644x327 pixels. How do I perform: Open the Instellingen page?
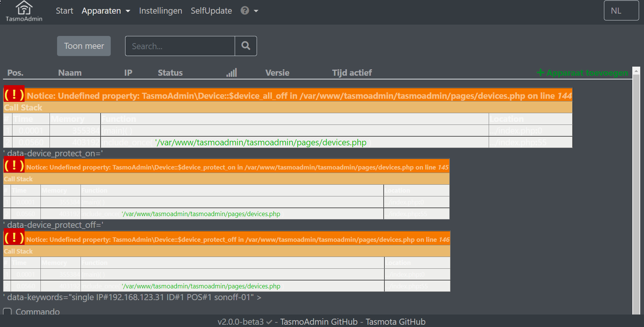161,11
